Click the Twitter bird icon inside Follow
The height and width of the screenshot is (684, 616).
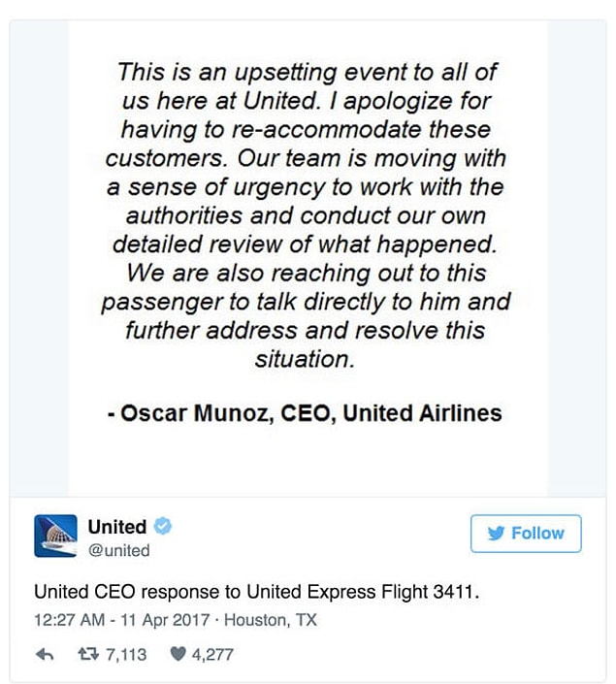(496, 533)
